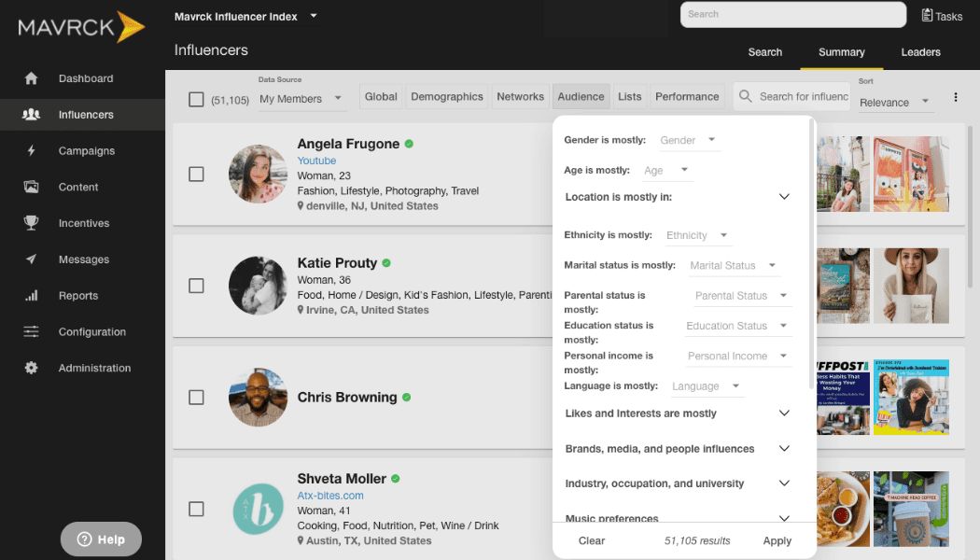Screen dimensions: 980x560
Task: Open Angela Frugone's profile photo
Action: coord(259,174)
